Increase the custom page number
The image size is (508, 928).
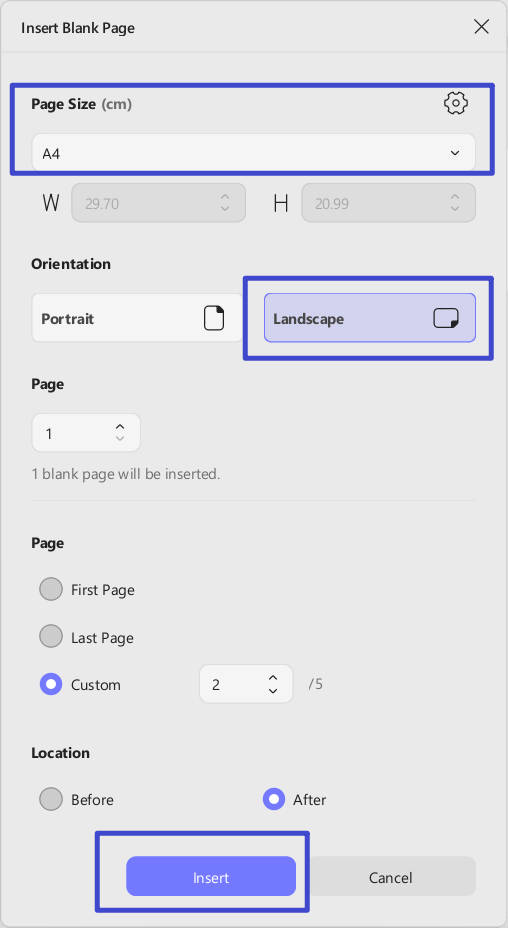pos(272,678)
